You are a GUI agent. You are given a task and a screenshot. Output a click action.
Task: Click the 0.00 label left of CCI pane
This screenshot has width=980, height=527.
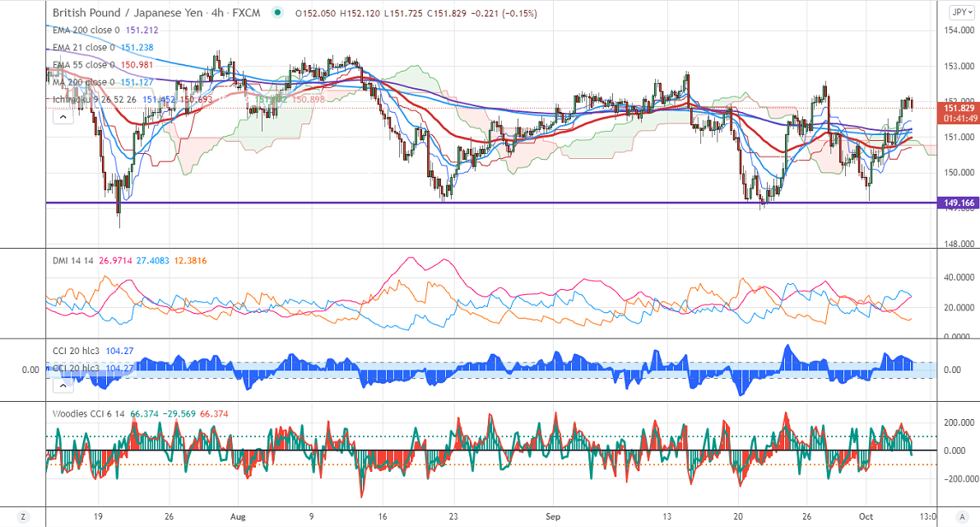tap(30, 370)
